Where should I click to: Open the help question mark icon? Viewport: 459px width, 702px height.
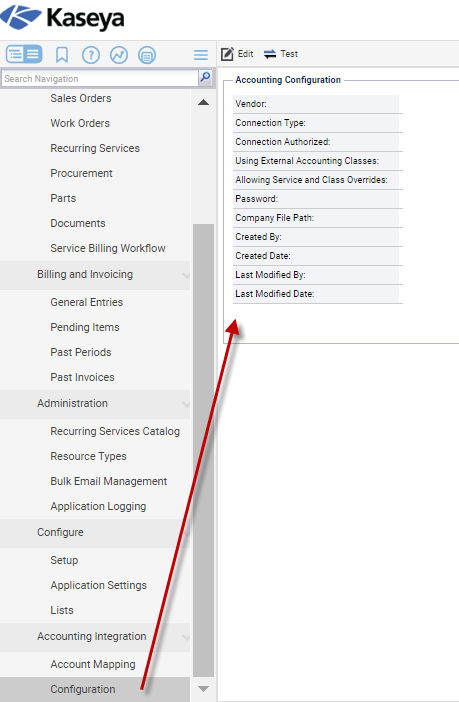click(x=91, y=55)
